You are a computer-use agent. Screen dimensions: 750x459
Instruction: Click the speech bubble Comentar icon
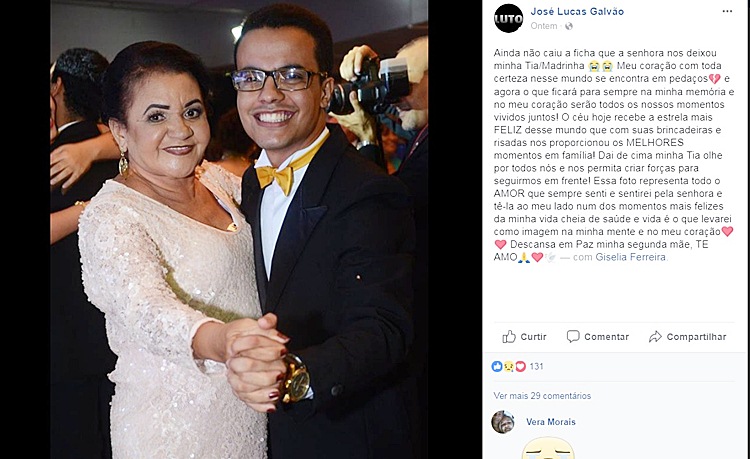(x=573, y=337)
